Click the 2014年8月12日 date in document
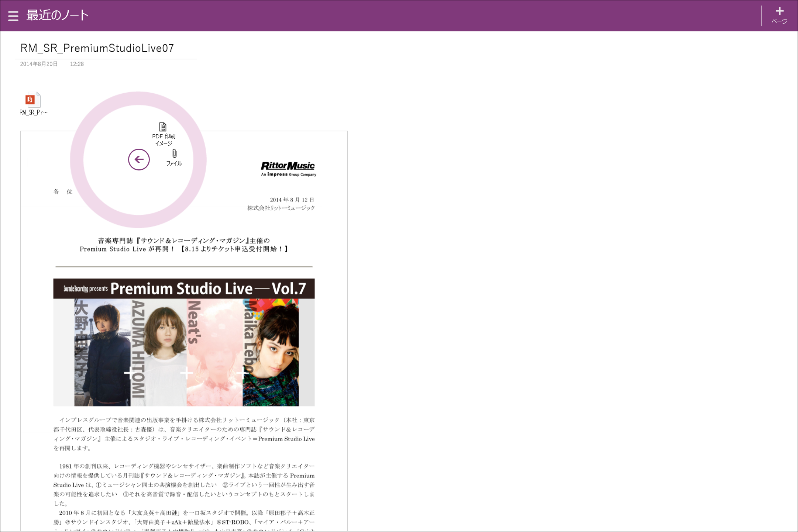798x532 pixels. click(x=292, y=200)
